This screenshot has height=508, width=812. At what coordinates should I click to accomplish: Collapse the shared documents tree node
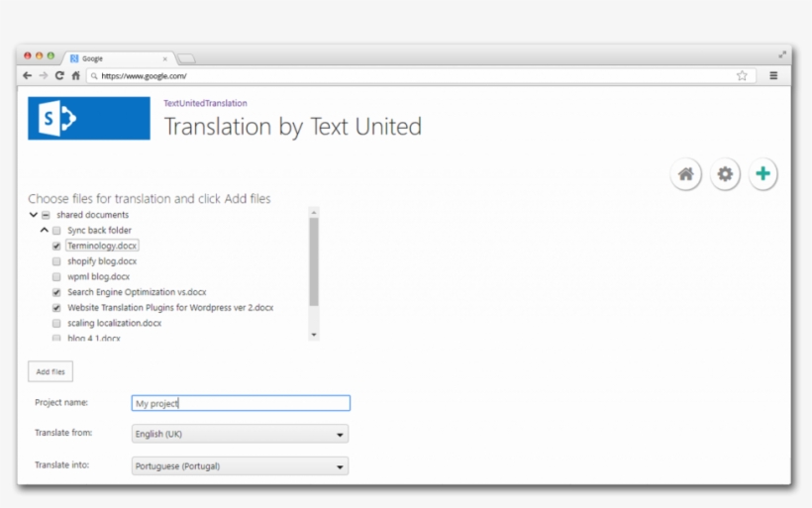pyautogui.click(x=33, y=214)
